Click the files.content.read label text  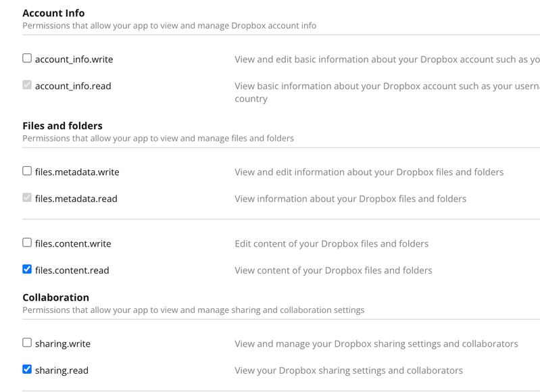pyautogui.click(x=72, y=270)
